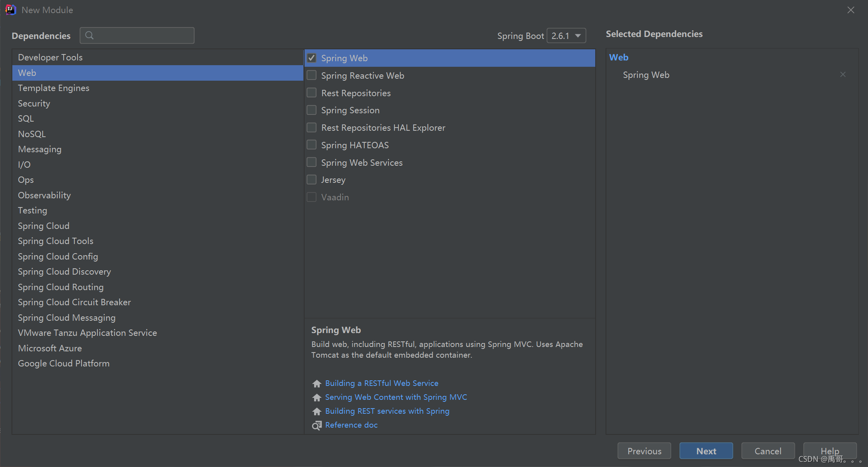The height and width of the screenshot is (467, 868).
Task: Click home icon beside Building a RESTful Web Service
Action: pyautogui.click(x=317, y=384)
